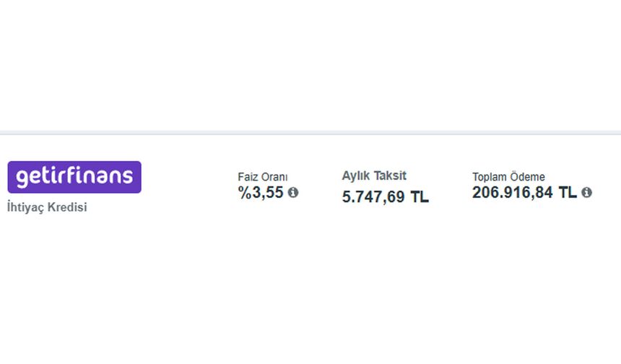Open the info icon beside %3,55 rate
The width and height of the screenshot is (621, 364).
[293, 193]
